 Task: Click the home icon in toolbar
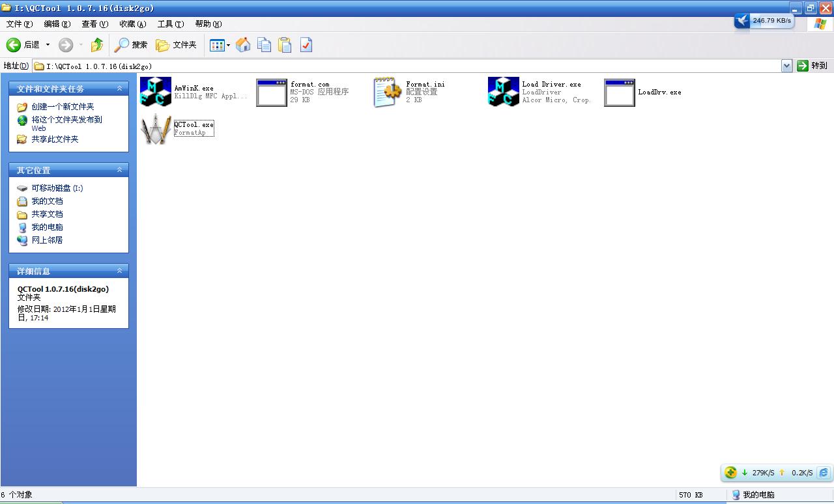pyautogui.click(x=243, y=45)
